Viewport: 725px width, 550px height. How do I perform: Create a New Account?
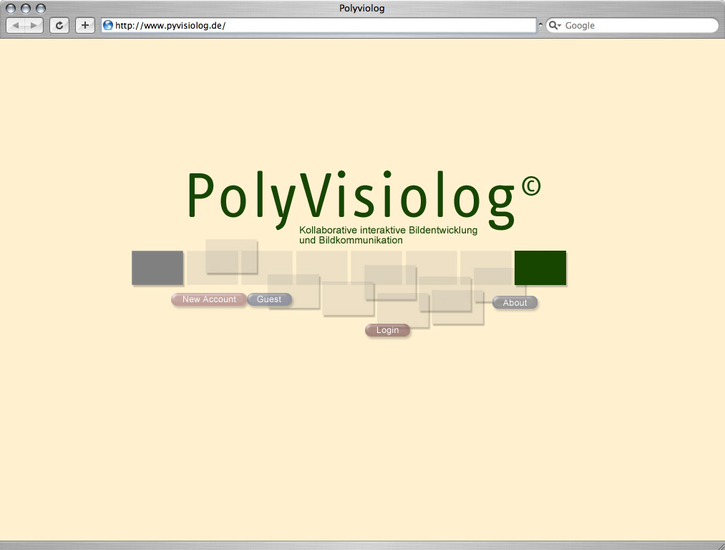point(209,299)
